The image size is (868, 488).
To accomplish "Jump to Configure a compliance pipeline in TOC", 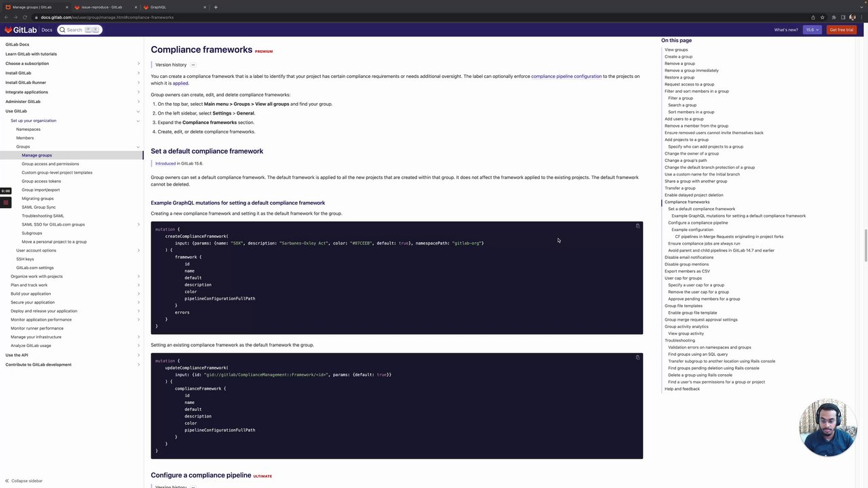I will coord(698,222).
